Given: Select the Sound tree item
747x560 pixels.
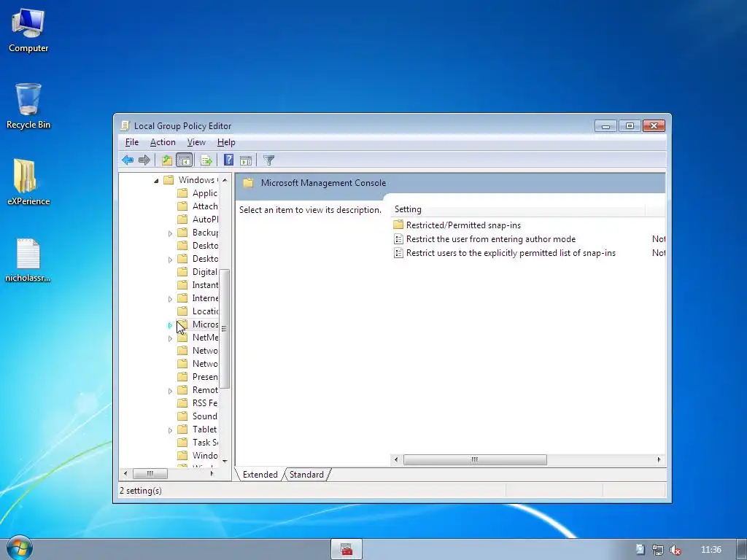Looking at the screenshot, I should click(x=205, y=416).
